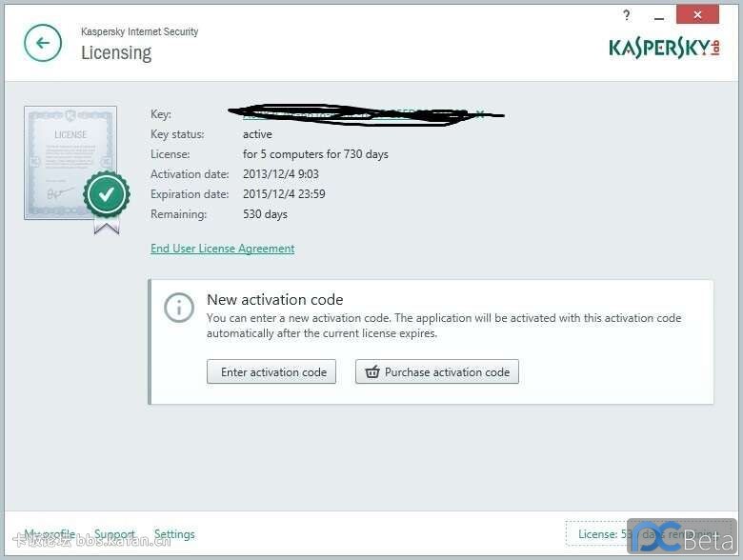Click the info icon beside New activation code
Viewport: 743px width, 560px height.
[x=179, y=308]
